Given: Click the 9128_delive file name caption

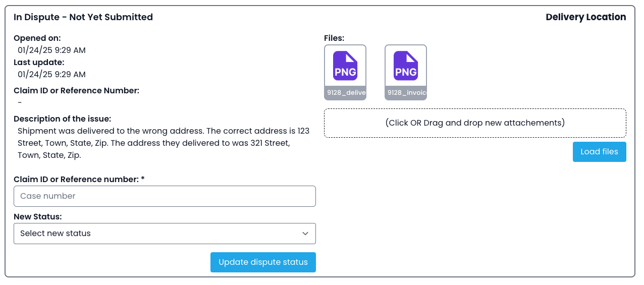Looking at the screenshot, I should (345, 93).
